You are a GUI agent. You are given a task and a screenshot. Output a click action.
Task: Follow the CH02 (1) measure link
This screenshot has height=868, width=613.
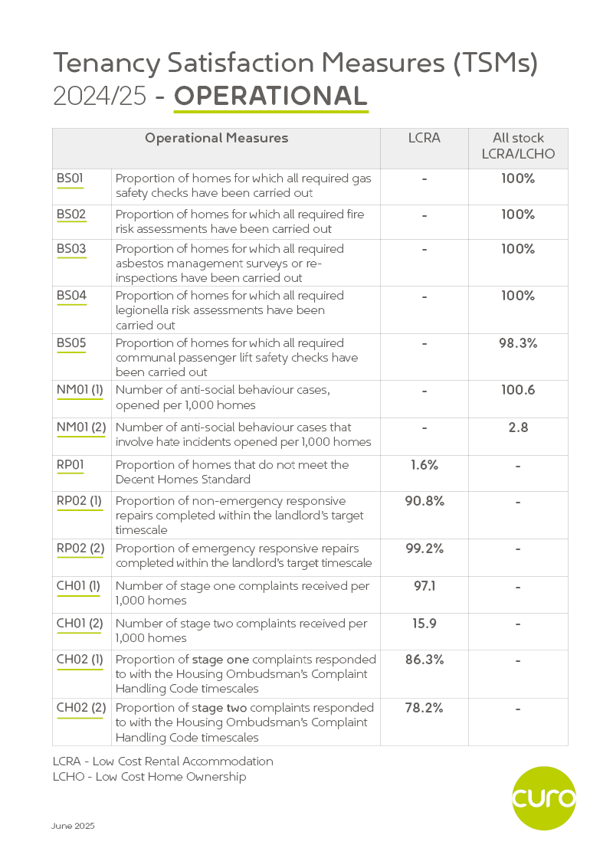point(79,660)
